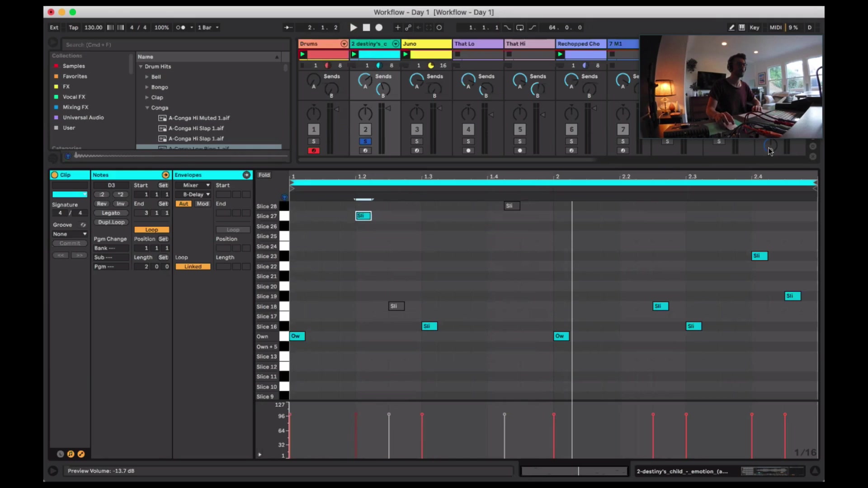Activate the Arrangement Loop Switch icon
Screen dimensions: 868x488
click(520, 28)
